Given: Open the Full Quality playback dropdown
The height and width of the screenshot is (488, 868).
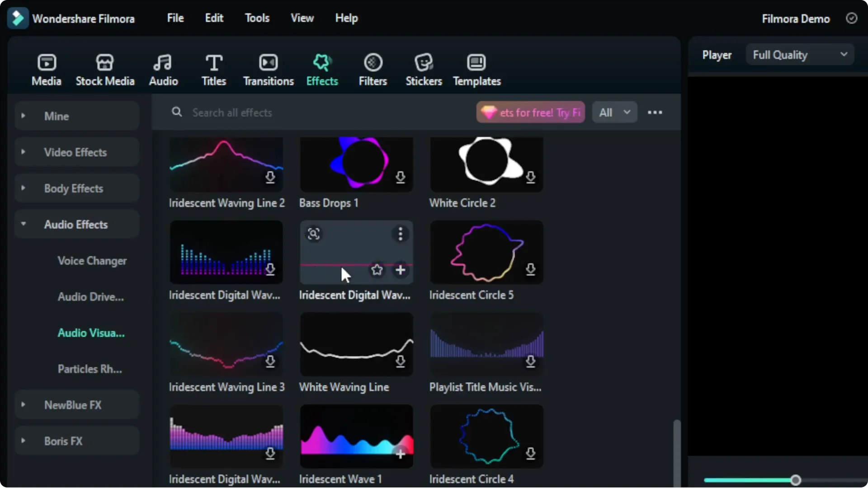Looking at the screenshot, I should pyautogui.click(x=798, y=54).
